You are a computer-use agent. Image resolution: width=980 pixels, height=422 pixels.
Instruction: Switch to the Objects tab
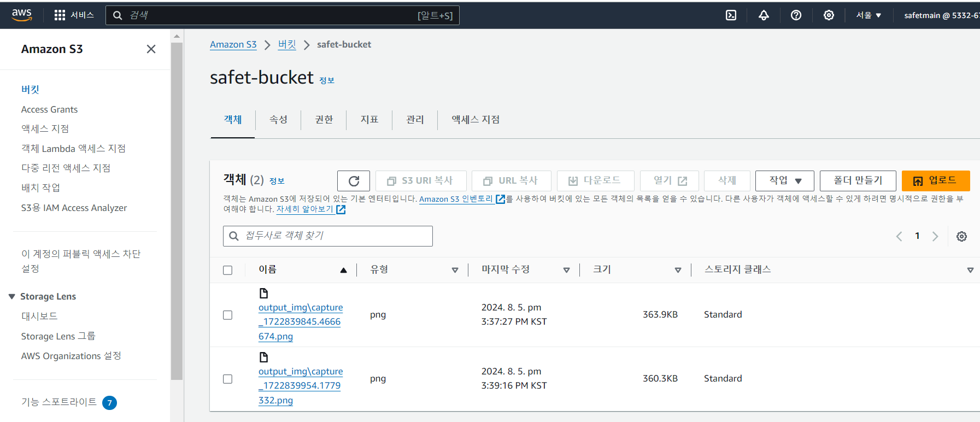[x=233, y=120]
